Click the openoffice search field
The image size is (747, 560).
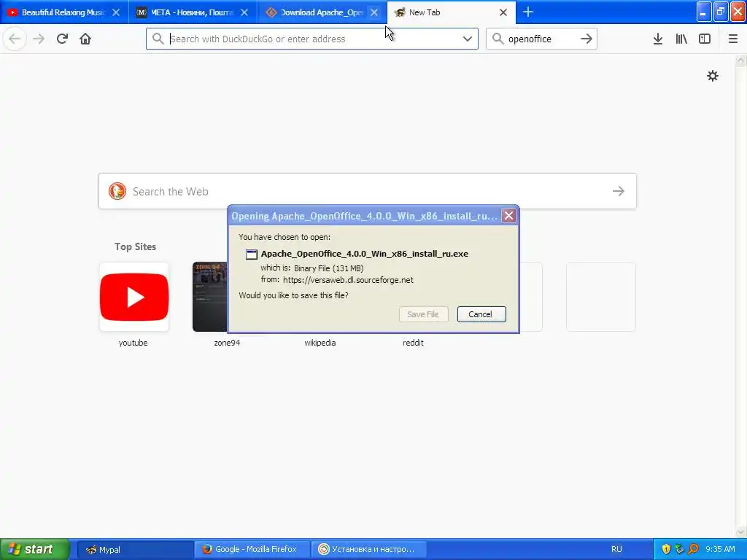coord(541,39)
